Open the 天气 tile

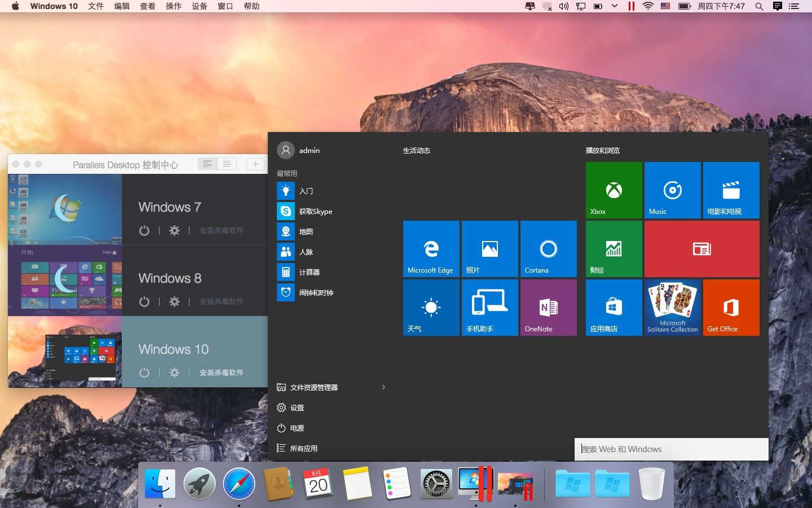(x=431, y=308)
